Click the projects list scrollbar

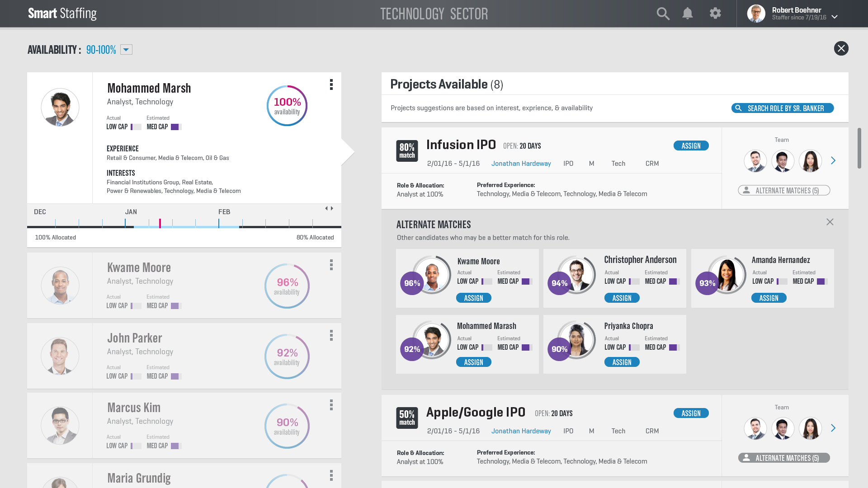[x=859, y=148]
